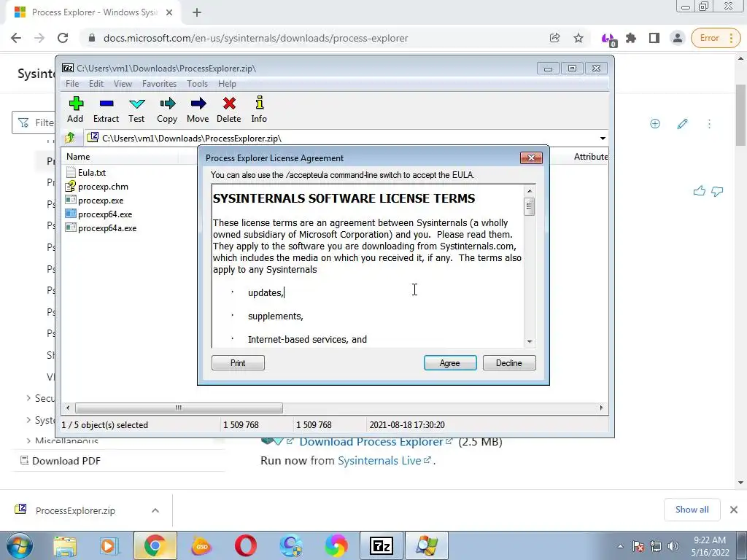
Task: Open the docs page more options dots
Action: pyautogui.click(x=709, y=124)
